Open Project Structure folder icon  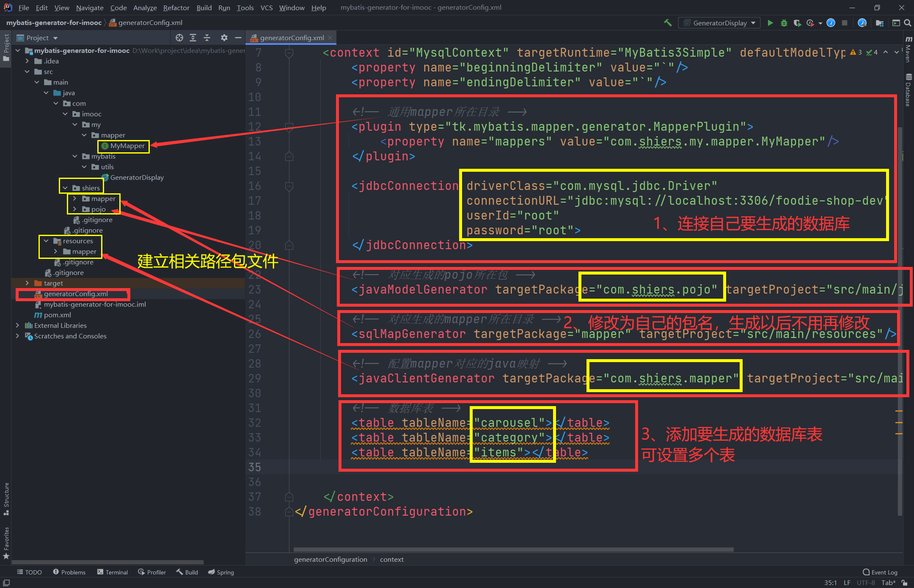tap(880, 23)
